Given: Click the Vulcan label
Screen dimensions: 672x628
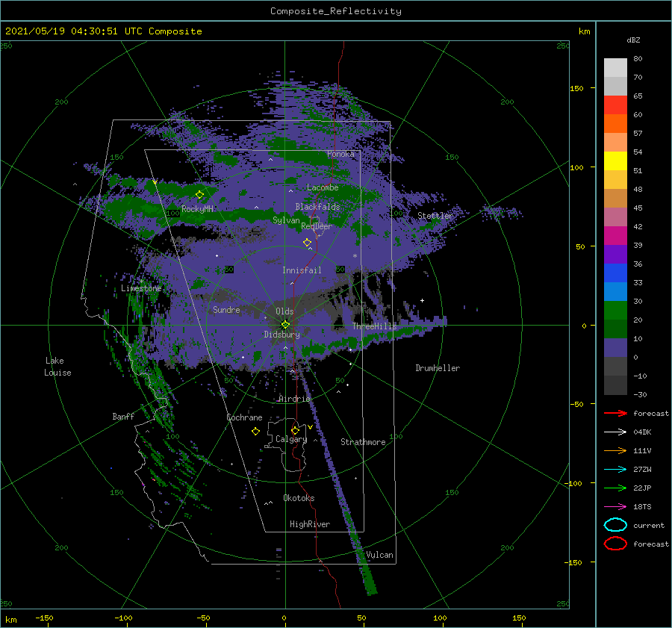Looking at the screenshot, I should click(379, 555).
